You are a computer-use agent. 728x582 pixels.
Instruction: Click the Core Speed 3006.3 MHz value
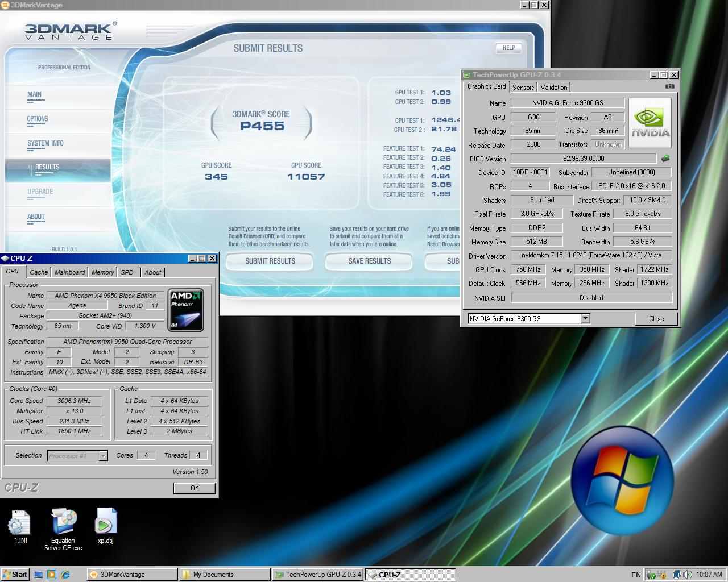[x=74, y=401]
